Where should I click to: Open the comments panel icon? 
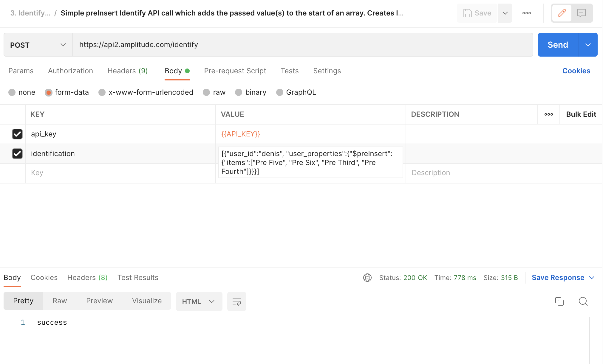click(581, 13)
